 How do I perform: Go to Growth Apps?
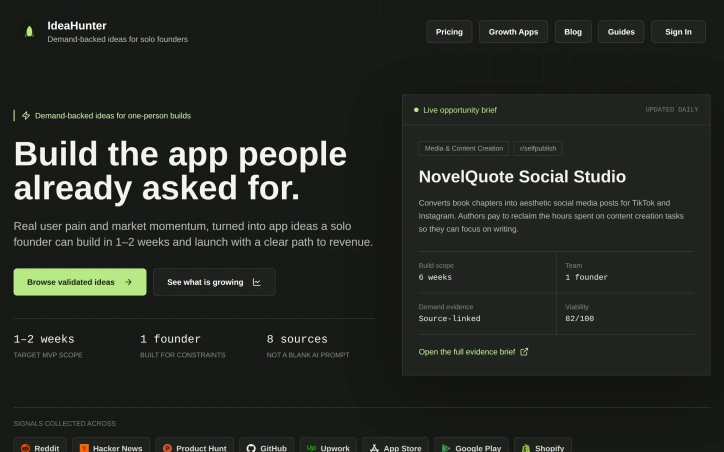click(x=513, y=32)
